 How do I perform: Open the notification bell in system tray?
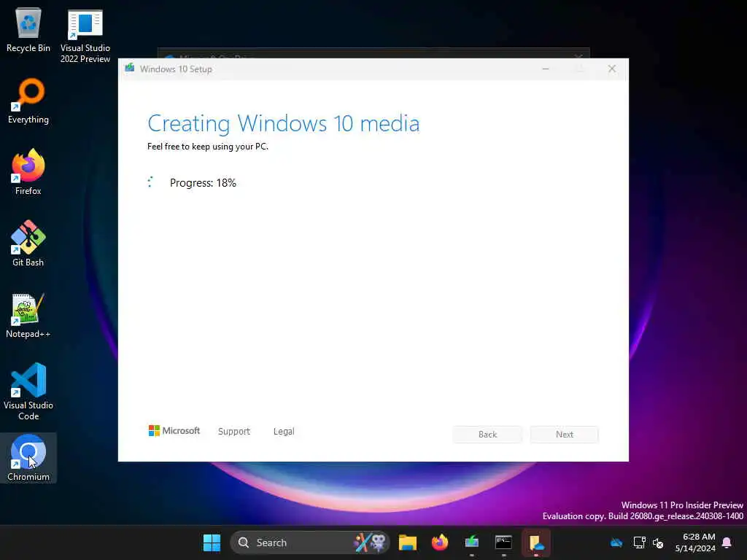click(x=727, y=542)
